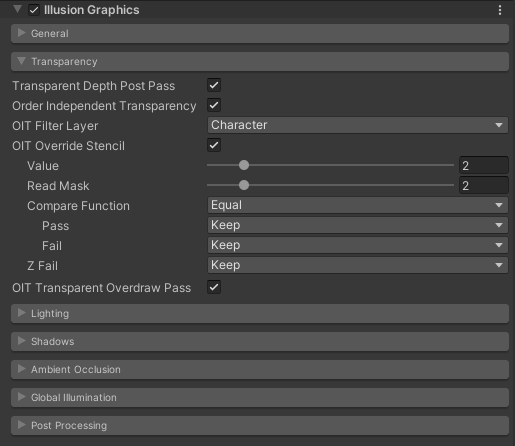Collapse the Illusion Graphics component foldout arrow
Viewport: 515px width, 446px height.
coord(17,9)
